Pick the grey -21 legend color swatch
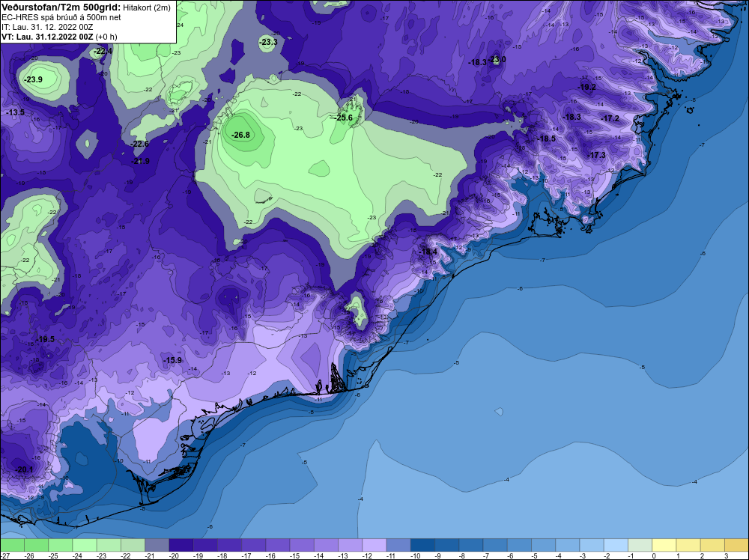The height and width of the screenshot is (560, 749). point(157,545)
